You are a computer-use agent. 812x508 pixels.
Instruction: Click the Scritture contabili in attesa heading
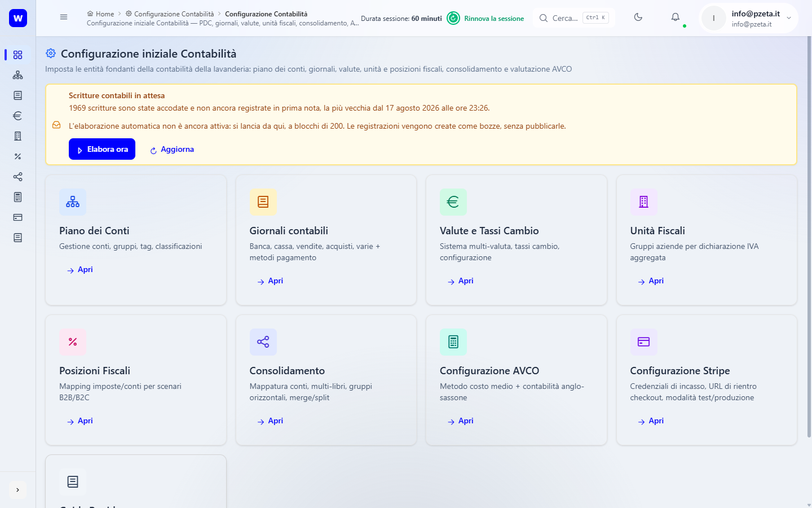click(x=117, y=96)
